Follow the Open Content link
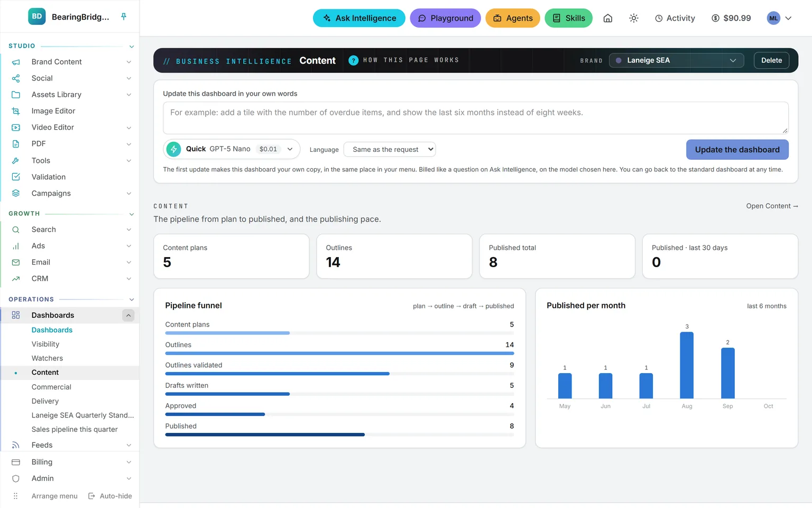 point(772,206)
